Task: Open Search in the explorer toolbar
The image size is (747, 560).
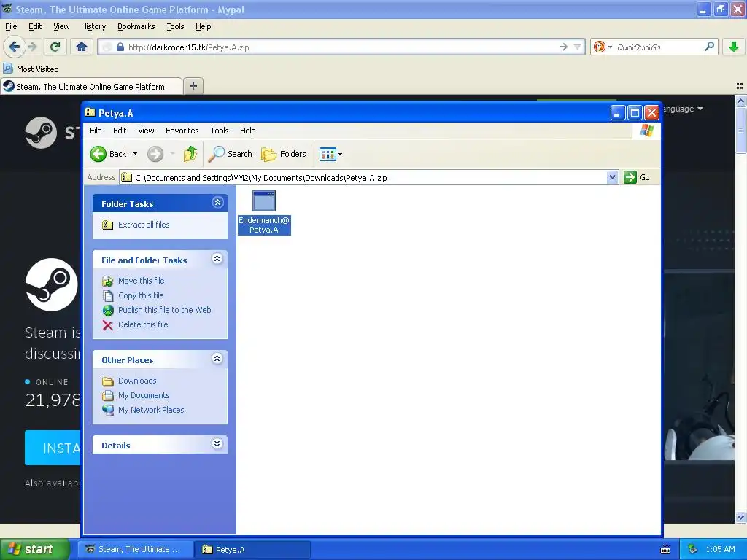Action: click(x=231, y=154)
